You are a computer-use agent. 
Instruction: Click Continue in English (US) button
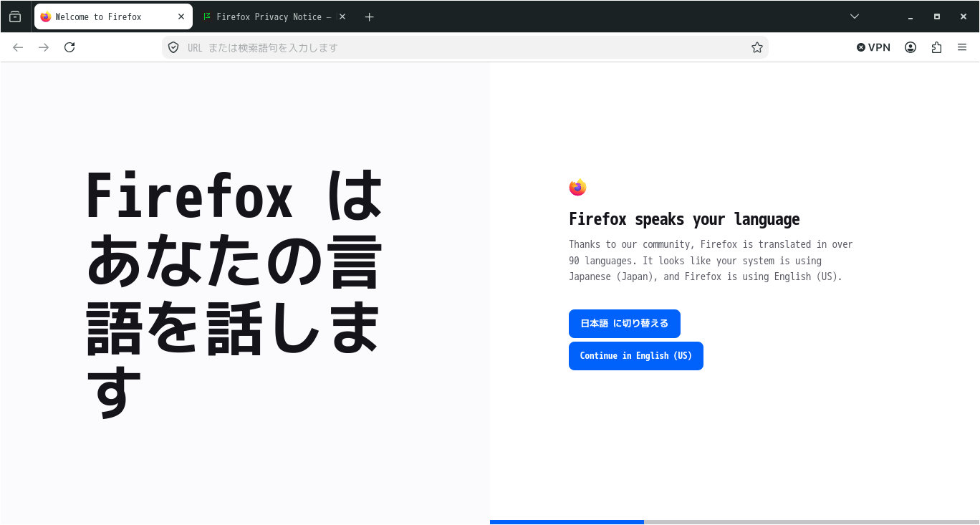coord(636,356)
